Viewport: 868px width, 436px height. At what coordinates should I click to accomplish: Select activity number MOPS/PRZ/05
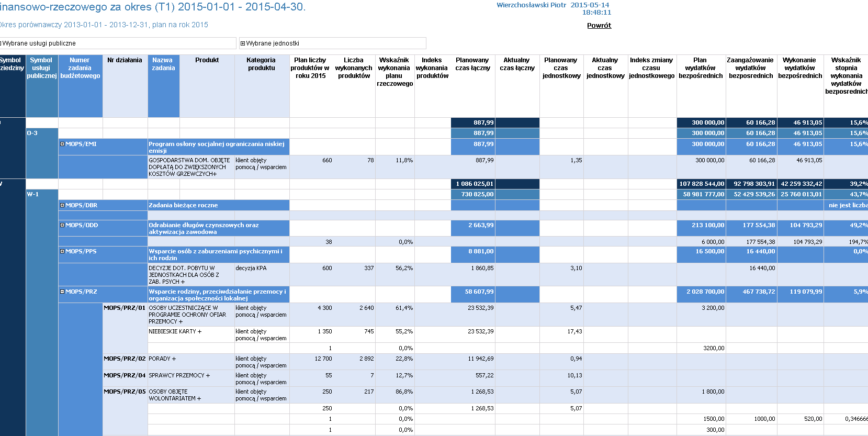(x=125, y=392)
